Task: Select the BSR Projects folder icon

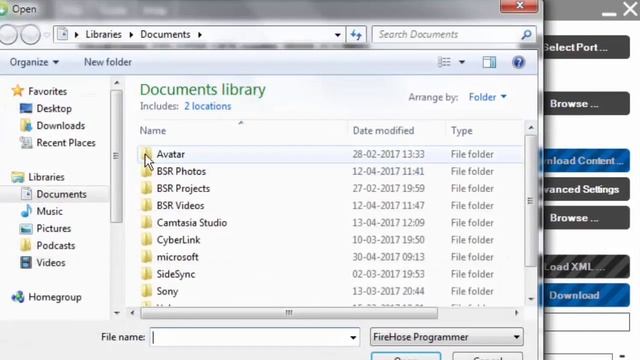Action: tap(147, 189)
